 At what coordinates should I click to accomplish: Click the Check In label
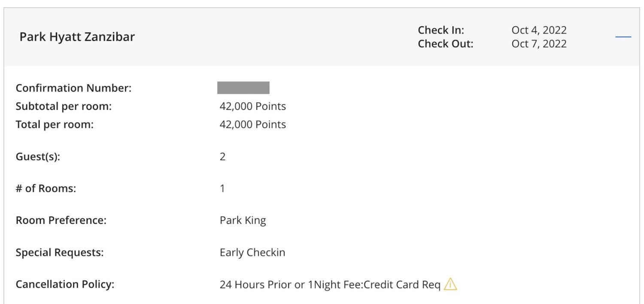[x=440, y=30]
